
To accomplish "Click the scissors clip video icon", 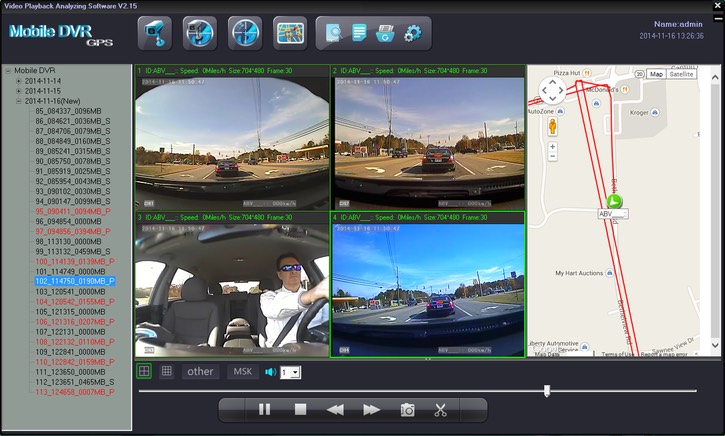I will 440,410.
